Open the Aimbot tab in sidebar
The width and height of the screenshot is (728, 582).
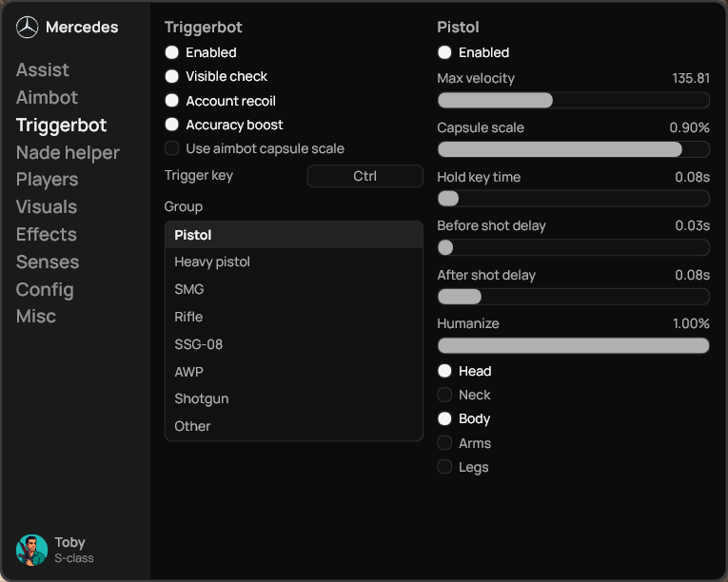point(47,97)
